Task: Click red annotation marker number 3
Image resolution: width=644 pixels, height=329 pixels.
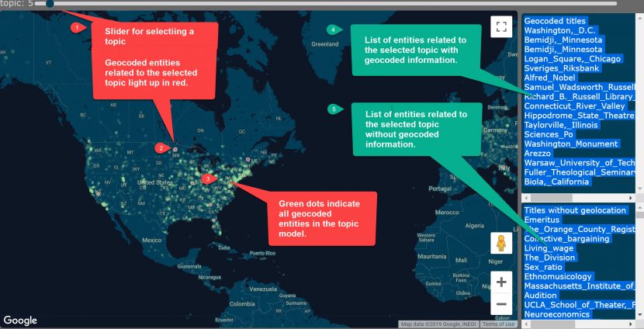Action: pos(207,178)
